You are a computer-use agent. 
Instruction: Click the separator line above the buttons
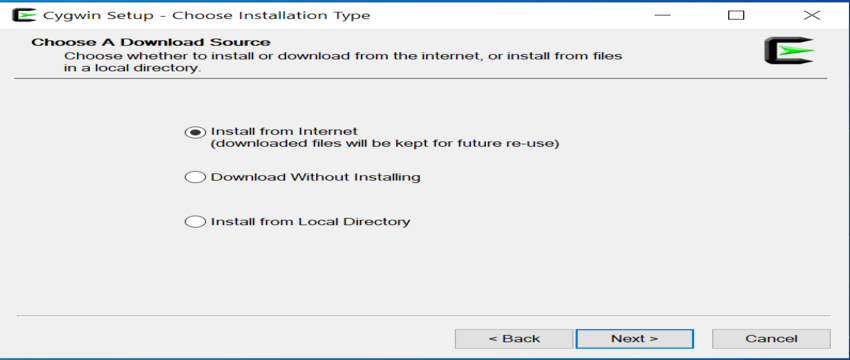(x=423, y=315)
